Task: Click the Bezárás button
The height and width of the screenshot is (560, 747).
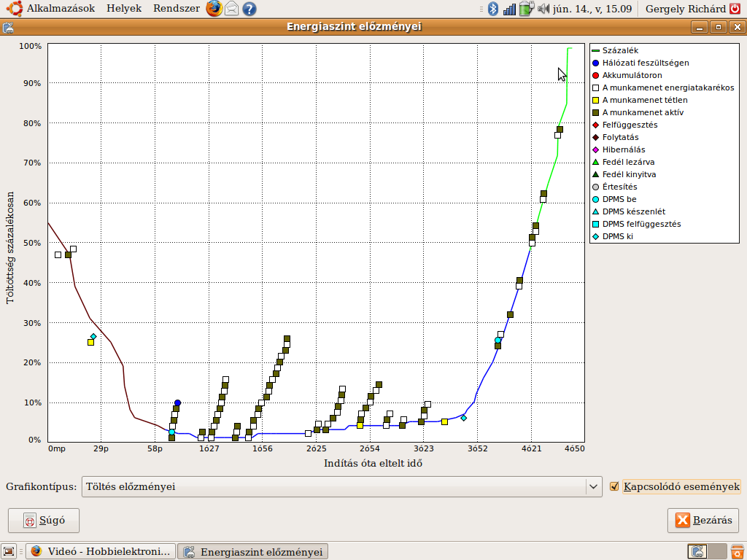Action: [x=704, y=520]
